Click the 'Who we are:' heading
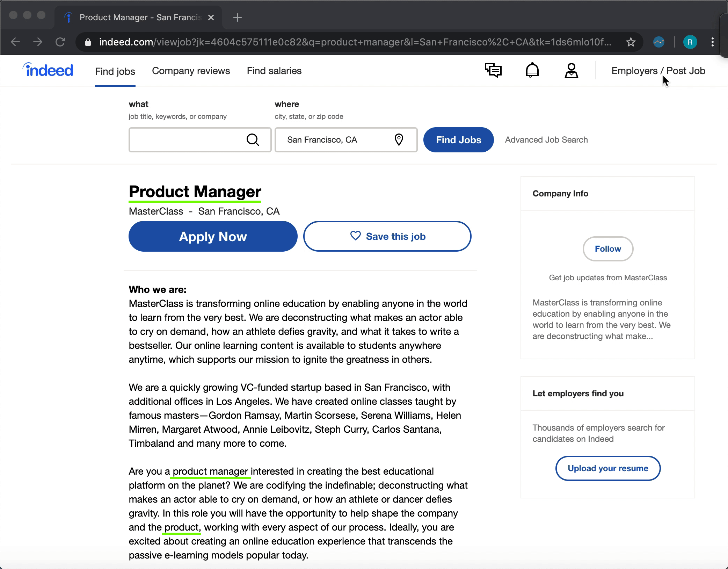Screen dimensions: 728x569 coord(158,289)
